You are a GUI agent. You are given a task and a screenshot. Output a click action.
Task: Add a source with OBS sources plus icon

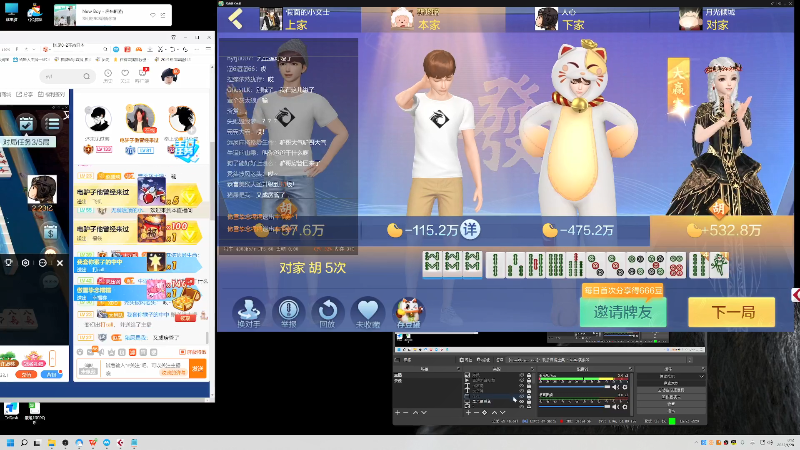tap(468, 412)
